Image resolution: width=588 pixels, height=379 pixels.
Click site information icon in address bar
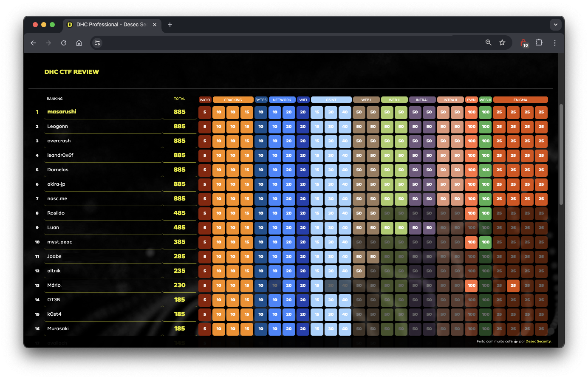point(97,43)
